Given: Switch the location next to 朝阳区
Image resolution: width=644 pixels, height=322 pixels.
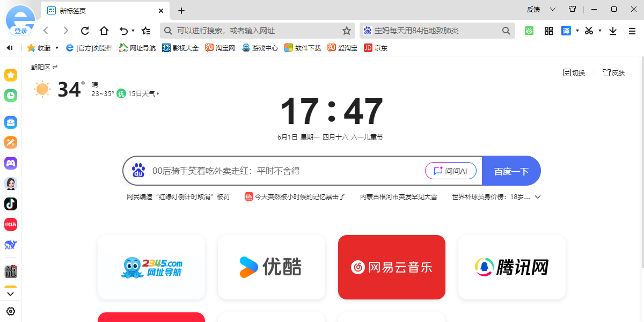Looking at the screenshot, I should pyautogui.click(x=55, y=67).
